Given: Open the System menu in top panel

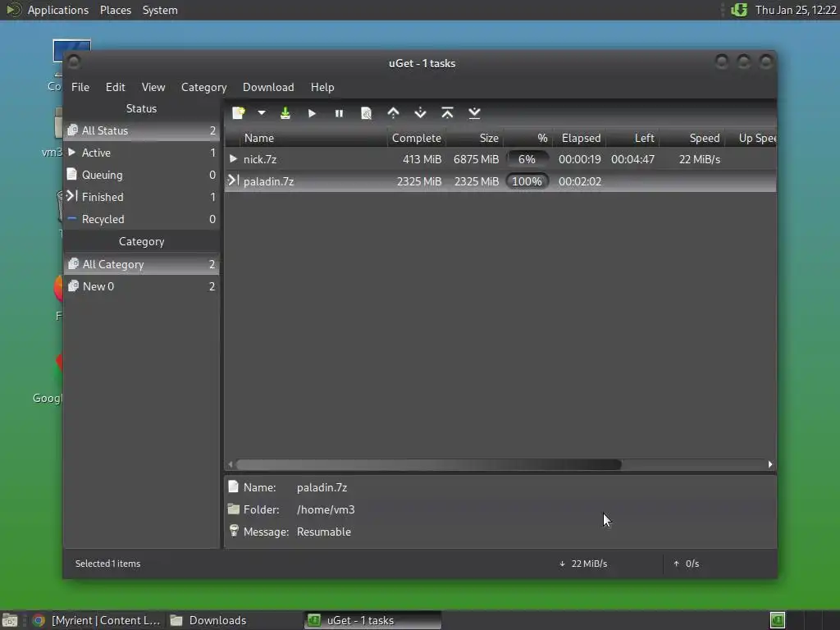Looking at the screenshot, I should [160, 10].
